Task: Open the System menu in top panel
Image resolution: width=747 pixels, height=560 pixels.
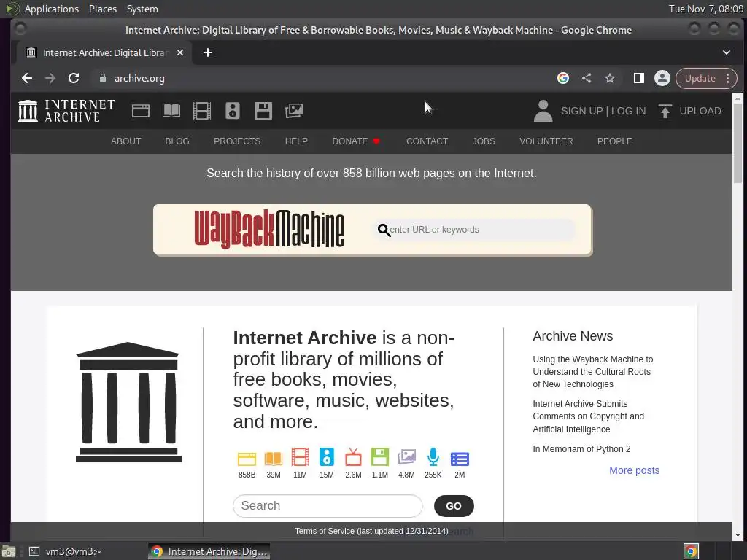Action: 142,9
